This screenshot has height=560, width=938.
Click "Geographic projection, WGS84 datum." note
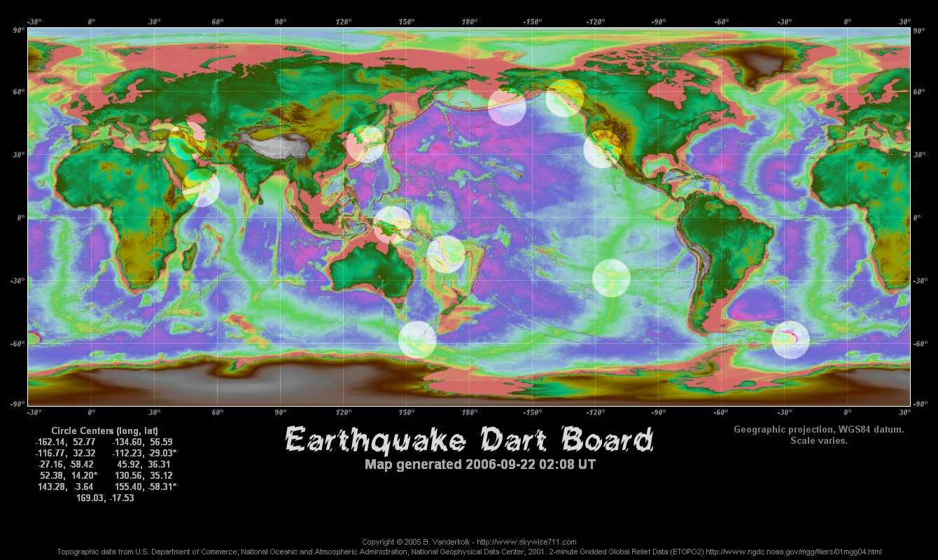point(819,430)
